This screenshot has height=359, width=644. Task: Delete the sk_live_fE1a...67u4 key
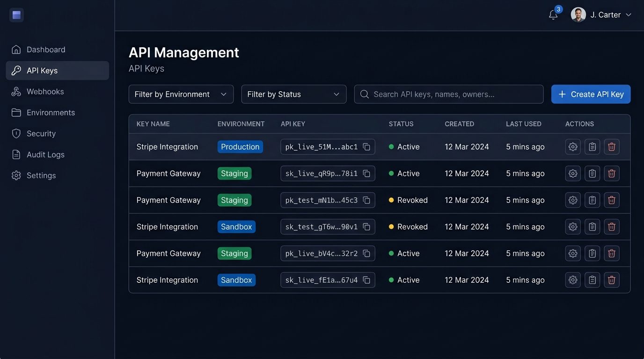[x=612, y=280]
